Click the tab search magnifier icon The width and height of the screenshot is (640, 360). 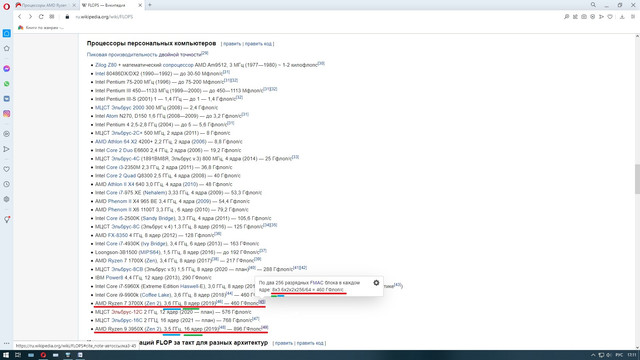(x=593, y=5)
